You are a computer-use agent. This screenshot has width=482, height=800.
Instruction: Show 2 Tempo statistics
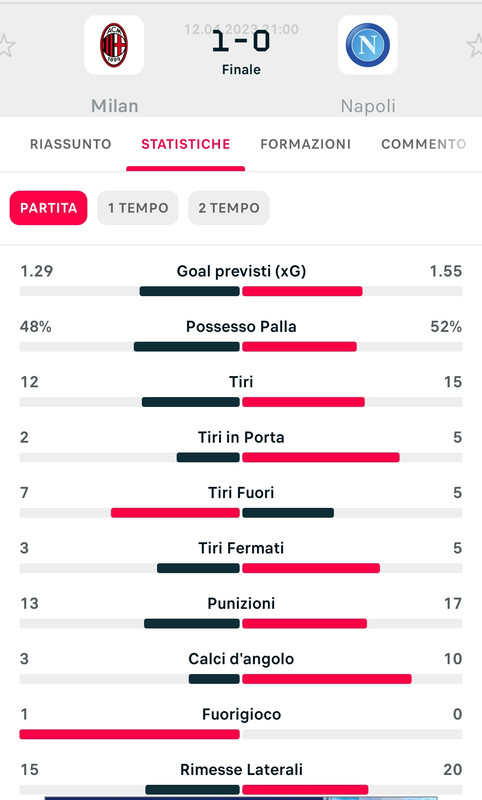click(229, 208)
